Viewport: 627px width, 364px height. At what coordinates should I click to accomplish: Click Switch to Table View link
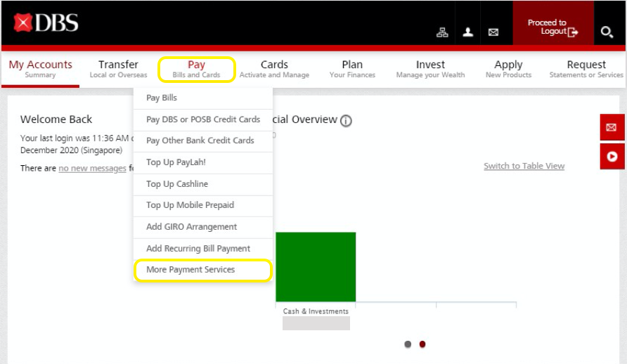click(524, 166)
